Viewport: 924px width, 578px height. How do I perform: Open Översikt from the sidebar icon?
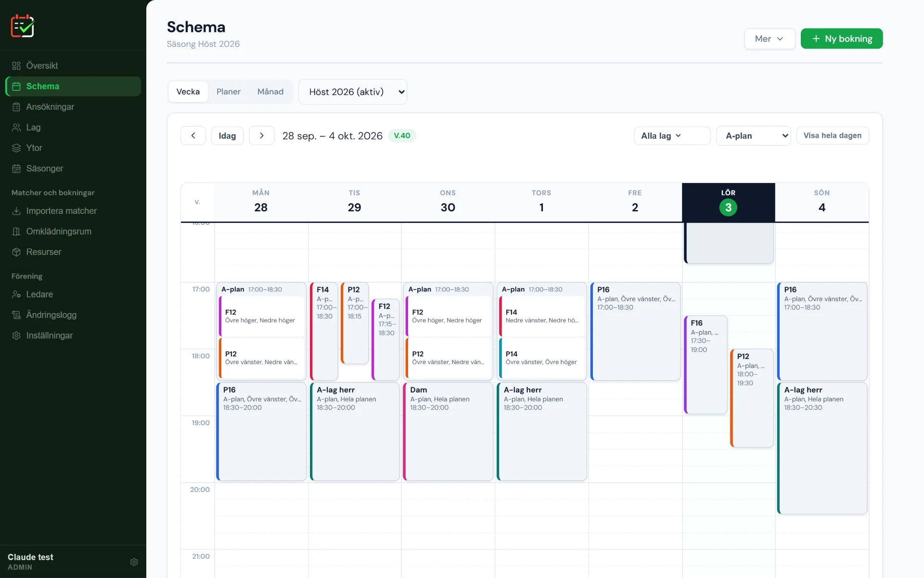coord(16,66)
